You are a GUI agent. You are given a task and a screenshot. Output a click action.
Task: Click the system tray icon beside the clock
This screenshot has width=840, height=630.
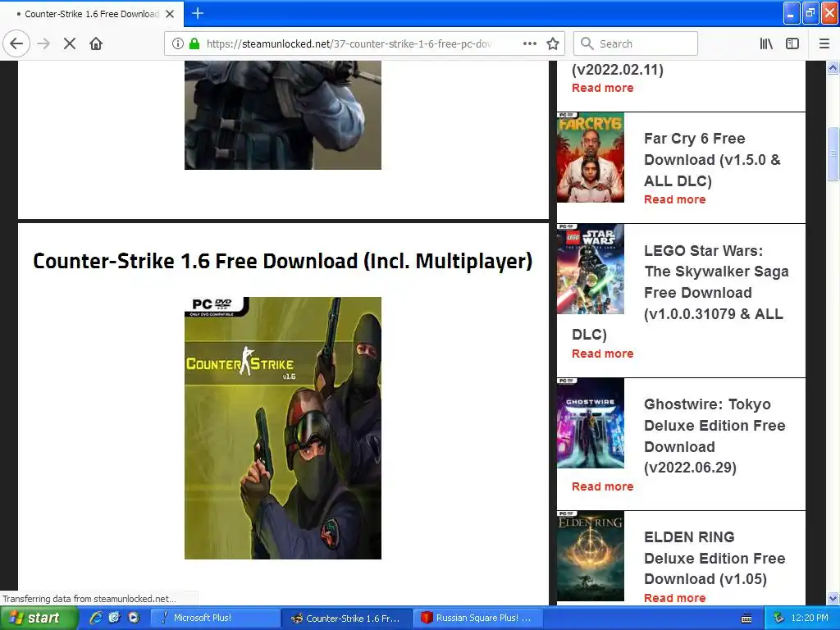pyautogui.click(x=779, y=618)
